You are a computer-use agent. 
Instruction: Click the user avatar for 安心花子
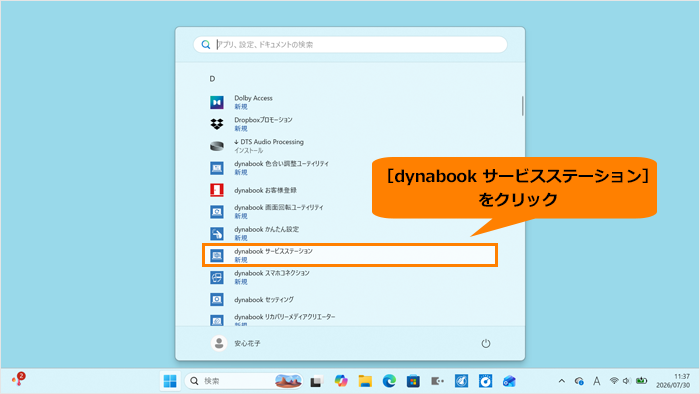(219, 343)
